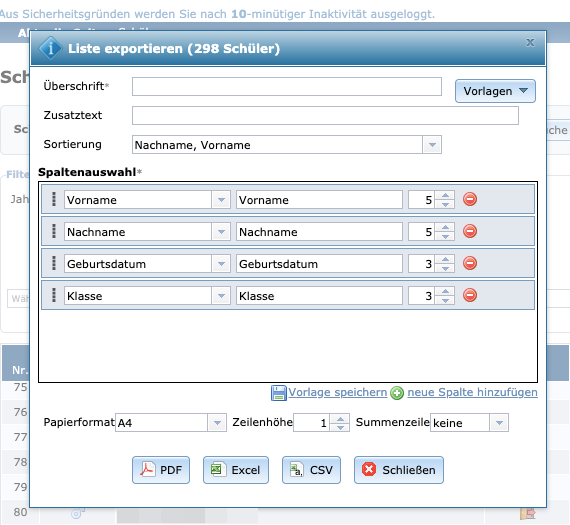
Task: Click the green plus add column icon
Action: pos(397,393)
